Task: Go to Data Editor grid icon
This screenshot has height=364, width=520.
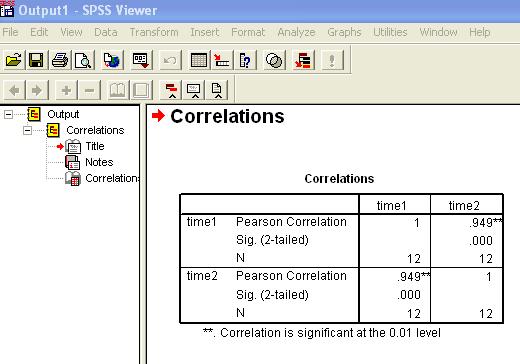Action: [x=199, y=60]
